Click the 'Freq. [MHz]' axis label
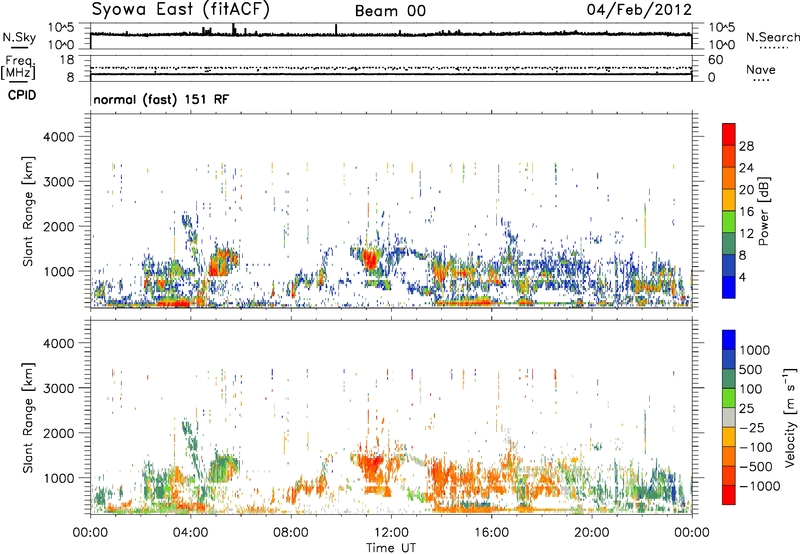 tap(19, 68)
